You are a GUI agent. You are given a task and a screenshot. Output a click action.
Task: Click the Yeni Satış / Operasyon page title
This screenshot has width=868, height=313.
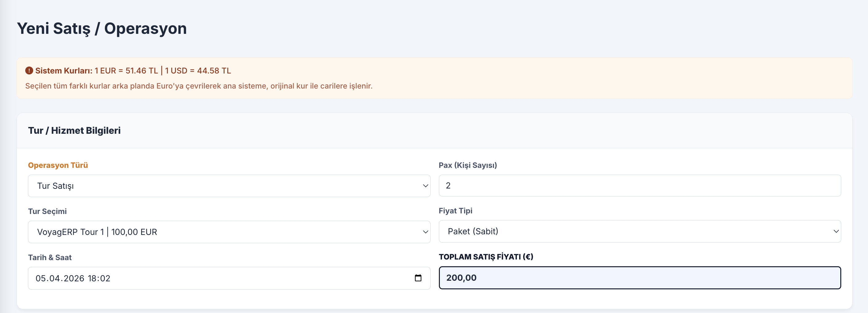(x=102, y=28)
